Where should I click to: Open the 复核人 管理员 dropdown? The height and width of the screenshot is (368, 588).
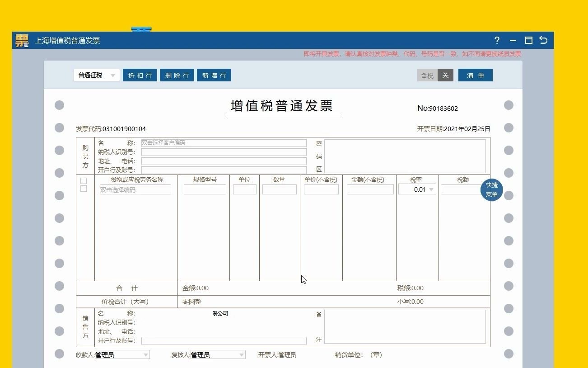(218, 355)
